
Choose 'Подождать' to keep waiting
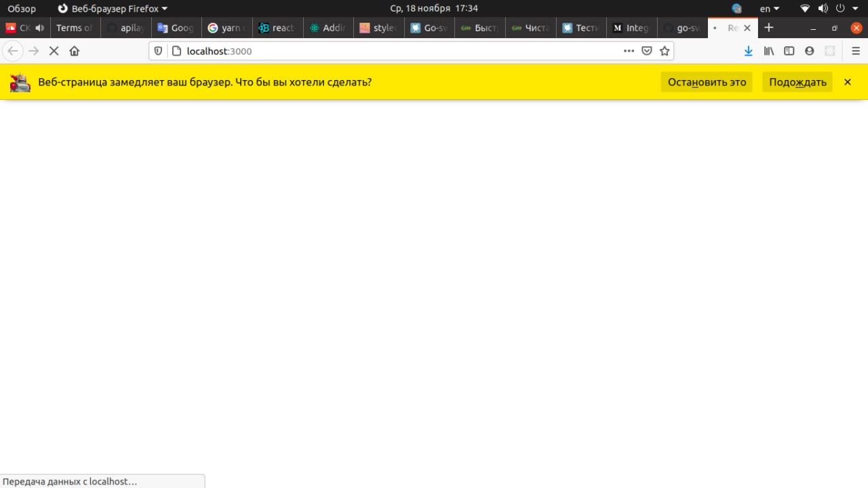click(x=797, y=82)
